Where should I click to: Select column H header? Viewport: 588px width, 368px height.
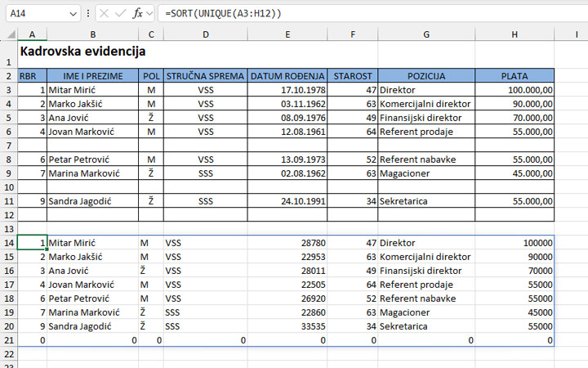point(514,34)
